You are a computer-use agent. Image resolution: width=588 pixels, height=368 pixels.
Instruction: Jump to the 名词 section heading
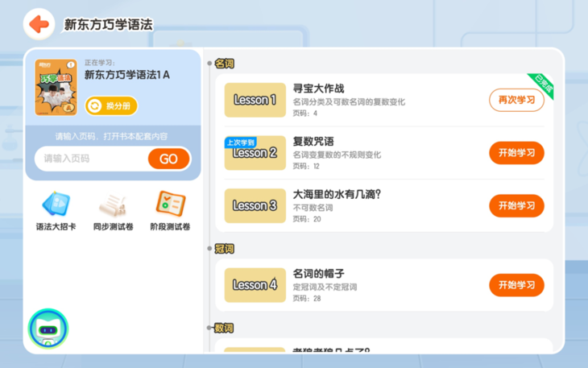click(224, 64)
